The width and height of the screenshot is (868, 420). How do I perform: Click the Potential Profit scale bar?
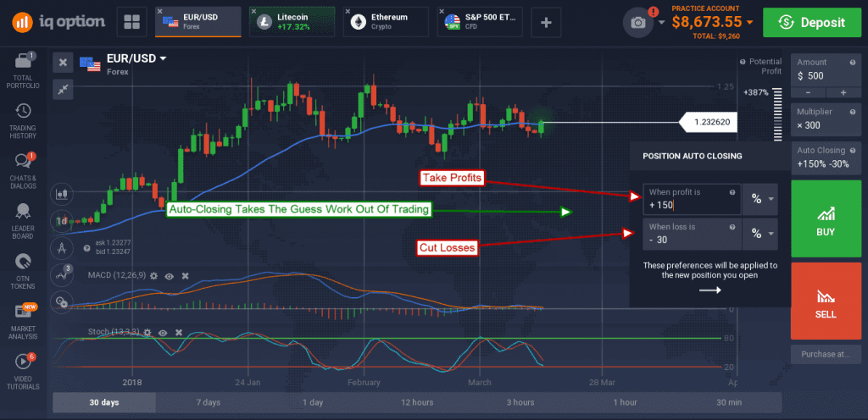click(777, 113)
